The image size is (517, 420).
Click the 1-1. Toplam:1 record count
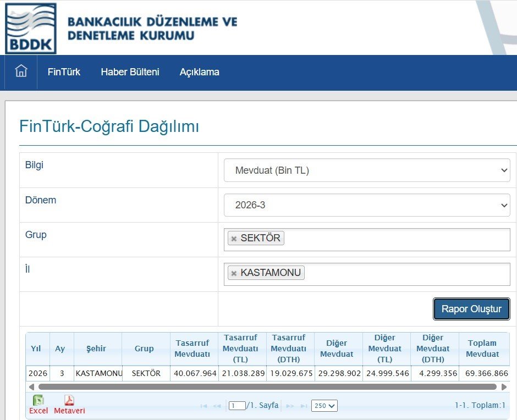coord(480,405)
